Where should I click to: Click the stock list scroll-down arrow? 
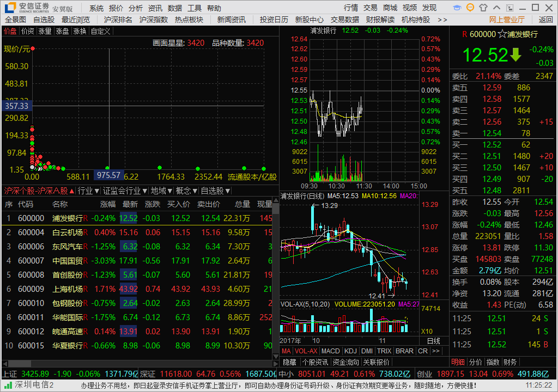click(275, 357)
